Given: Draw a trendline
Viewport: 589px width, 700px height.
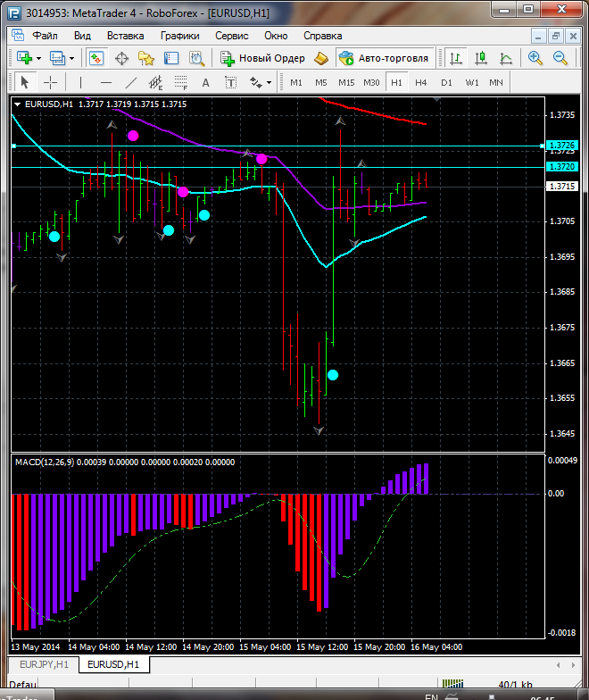Looking at the screenshot, I should point(130,82).
